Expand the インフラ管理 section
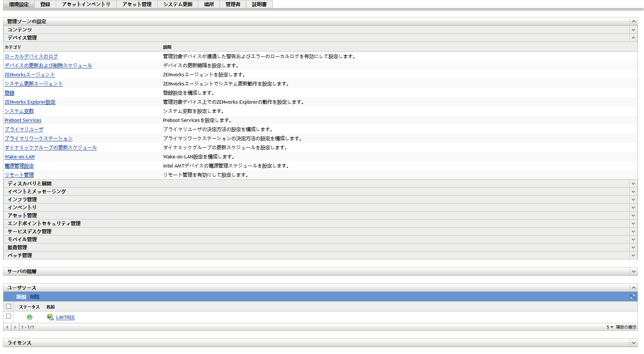This screenshot has width=644, height=354. (x=633, y=199)
